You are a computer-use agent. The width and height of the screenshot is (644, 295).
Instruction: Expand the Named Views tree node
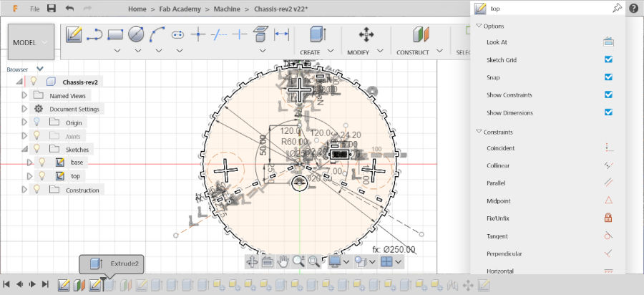pyautogui.click(x=24, y=95)
